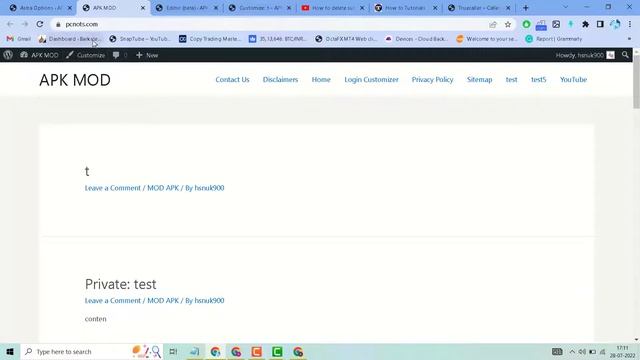Screen dimensions: 640x360
Task: Open the + New menu in admin bar
Action: 147,55
